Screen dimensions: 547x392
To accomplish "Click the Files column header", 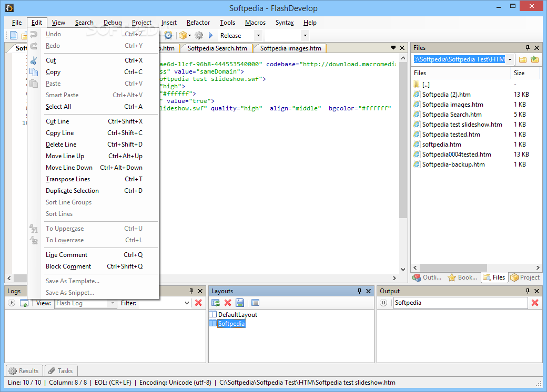I will pos(461,73).
